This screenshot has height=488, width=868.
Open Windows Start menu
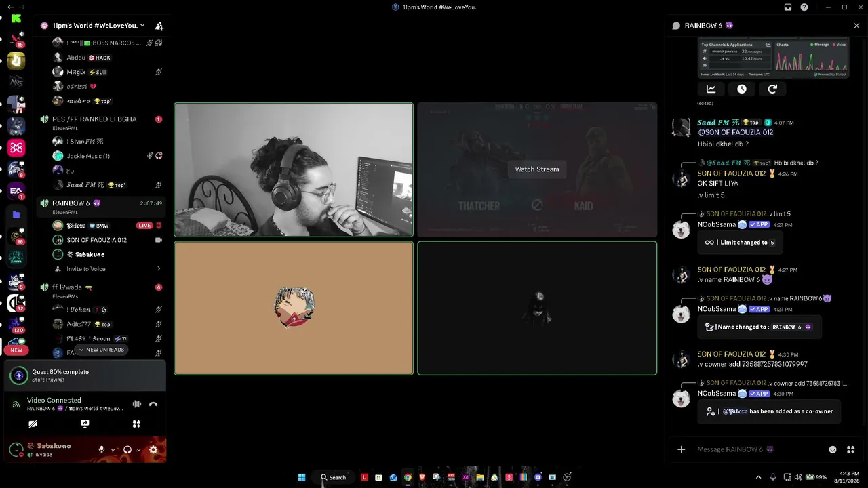pyautogui.click(x=302, y=477)
